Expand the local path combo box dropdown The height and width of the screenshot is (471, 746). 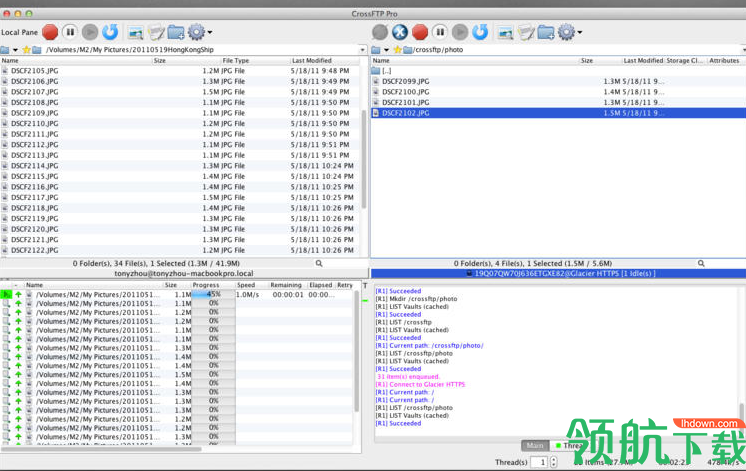click(x=363, y=49)
